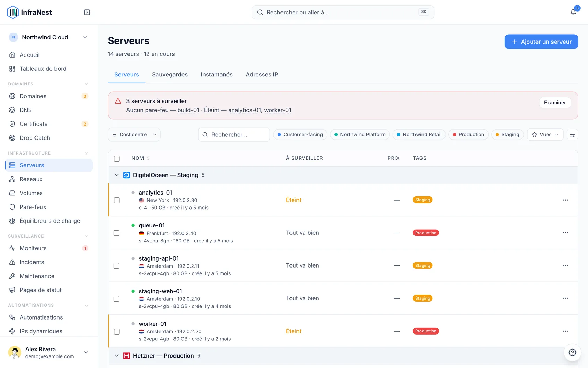The width and height of the screenshot is (588, 368).
Task: Check the staging-api-01 row checkbox
Action: pos(117,266)
